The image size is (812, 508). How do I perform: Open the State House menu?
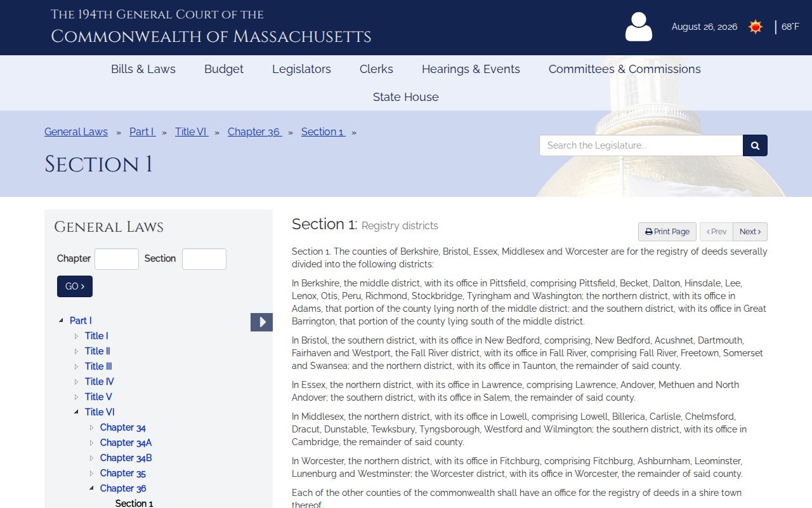406,97
